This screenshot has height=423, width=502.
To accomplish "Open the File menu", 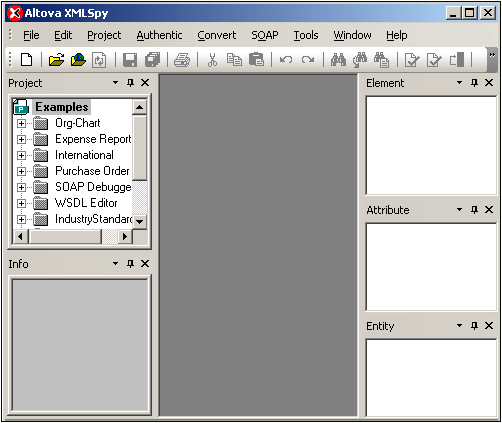I will click(31, 35).
